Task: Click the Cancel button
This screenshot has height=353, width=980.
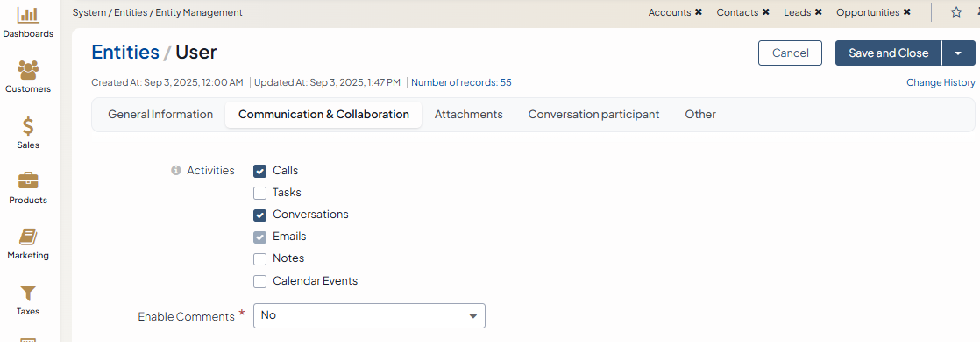Action: click(790, 53)
